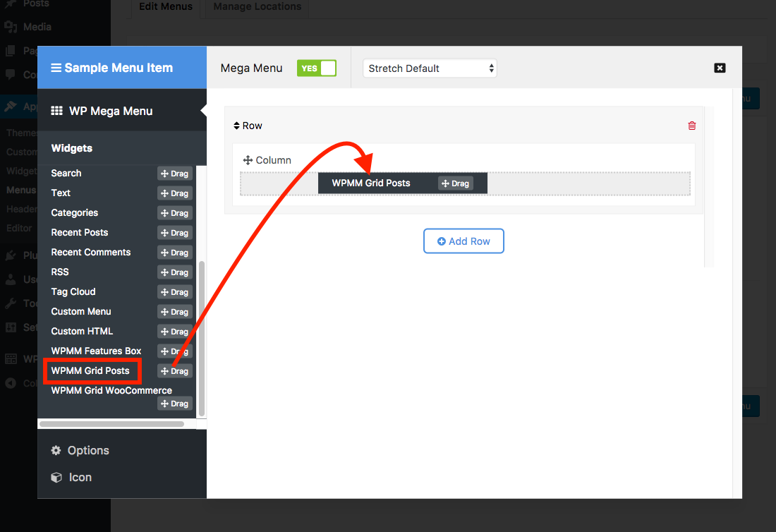The height and width of the screenshot is (532, 776).
Task: Select the RSS widget label
Action: (60, 272)
